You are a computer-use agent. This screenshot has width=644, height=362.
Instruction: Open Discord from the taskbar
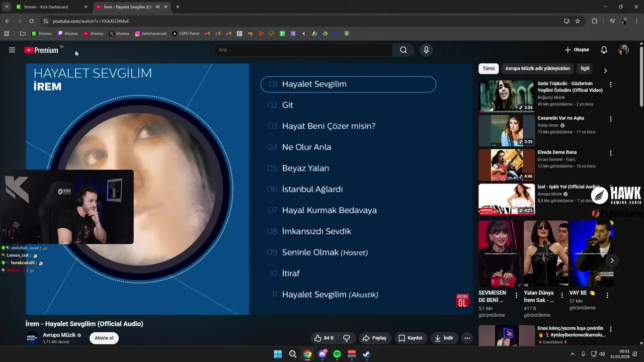(323, 354)
